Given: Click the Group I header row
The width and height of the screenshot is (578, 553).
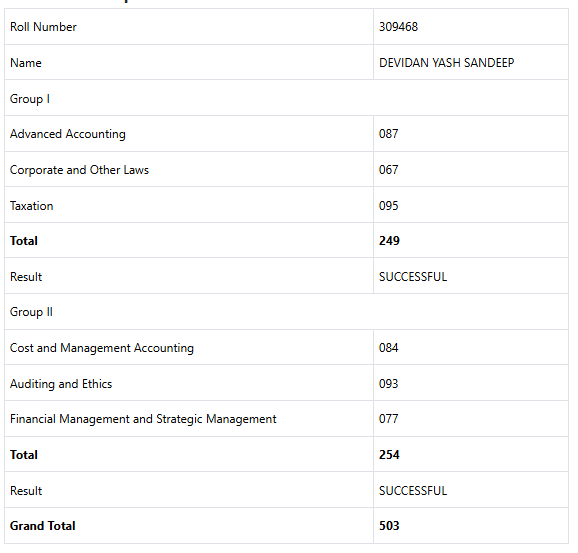Looking at the screenshot, I should pos(286,98).
